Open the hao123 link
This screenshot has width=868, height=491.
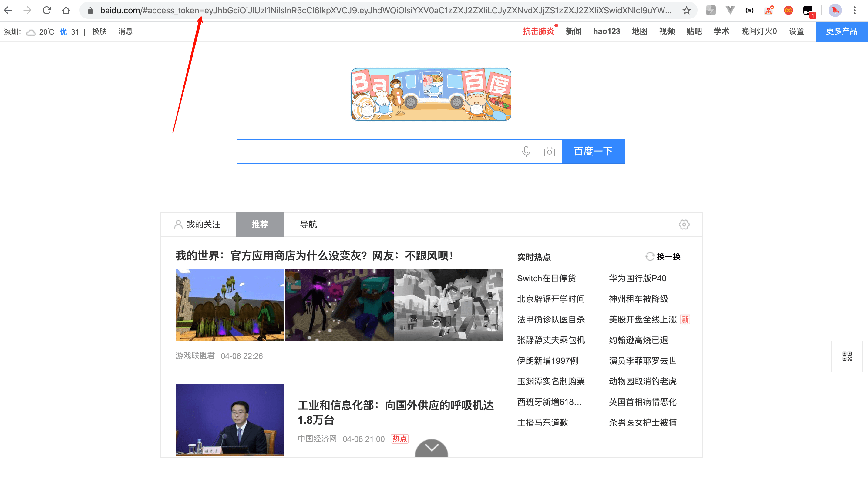[x=607, y=32]
